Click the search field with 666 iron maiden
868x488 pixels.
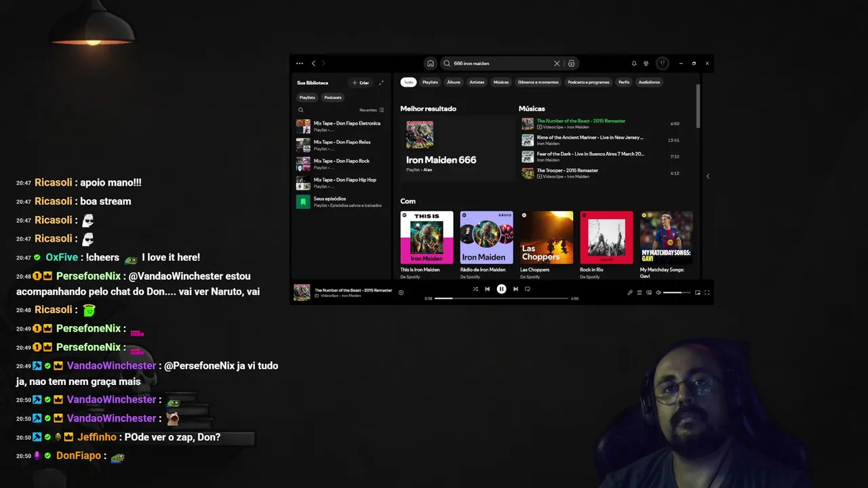click(x=502, y=63)
